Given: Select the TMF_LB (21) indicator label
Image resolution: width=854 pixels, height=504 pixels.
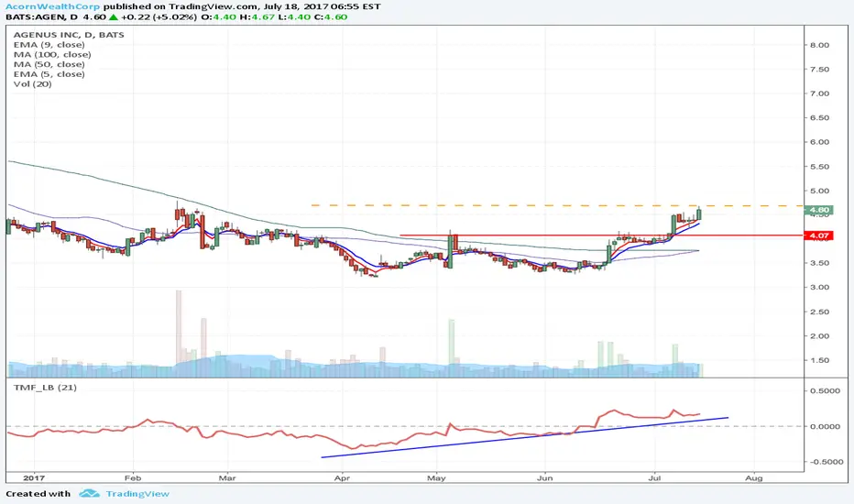Looking at the screenshot, I should pyautogui.click(x=45, y=388).
